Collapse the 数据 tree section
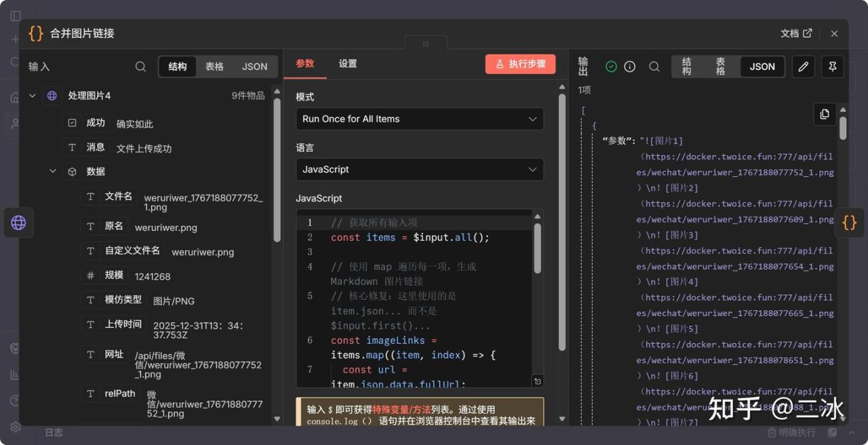The height and width of the screenshot is (445, 868). (53, 172)
